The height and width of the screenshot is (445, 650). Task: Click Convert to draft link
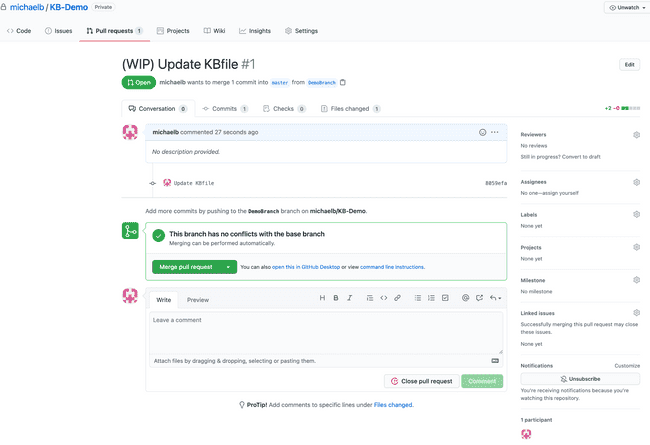[581, 157]
